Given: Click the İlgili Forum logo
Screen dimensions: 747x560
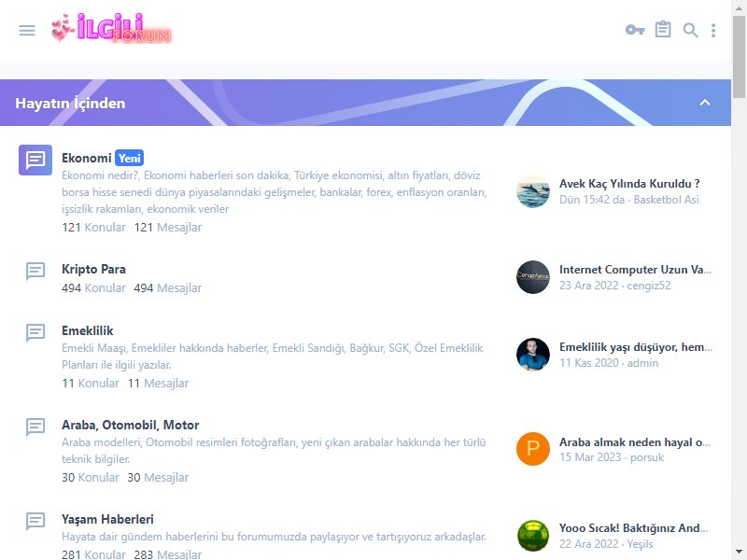Looking at the screenshot, I should (111, 28).
